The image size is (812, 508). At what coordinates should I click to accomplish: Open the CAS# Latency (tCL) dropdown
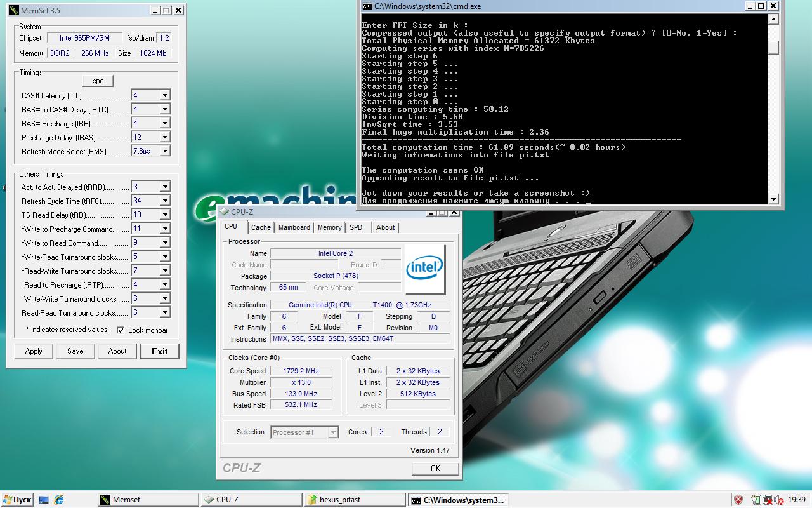tap(165, 95)
